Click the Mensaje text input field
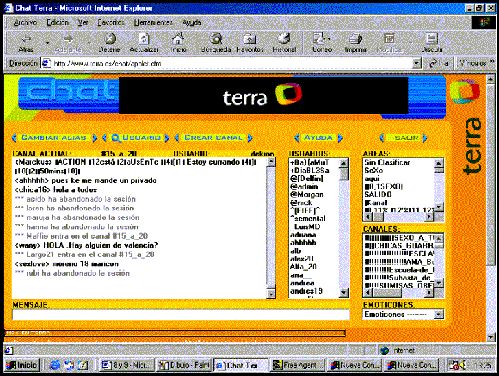499x376 pixels. click(x=181, y=315)
